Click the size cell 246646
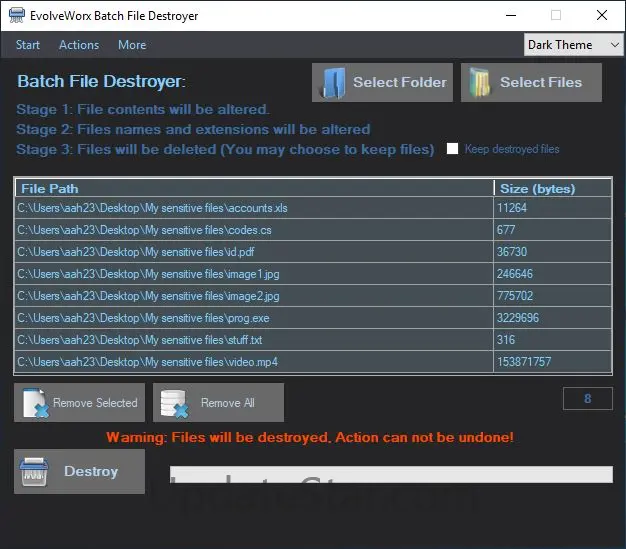The width and height of the screenshot is (626, 549). click(x=553, y=274)
